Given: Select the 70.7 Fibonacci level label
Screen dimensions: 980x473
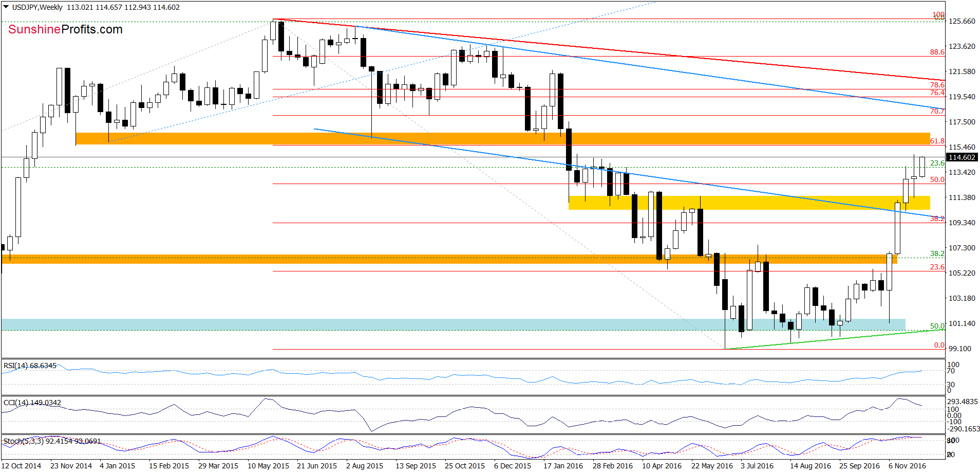Looking at the screenshot, I should click(937, 111).
